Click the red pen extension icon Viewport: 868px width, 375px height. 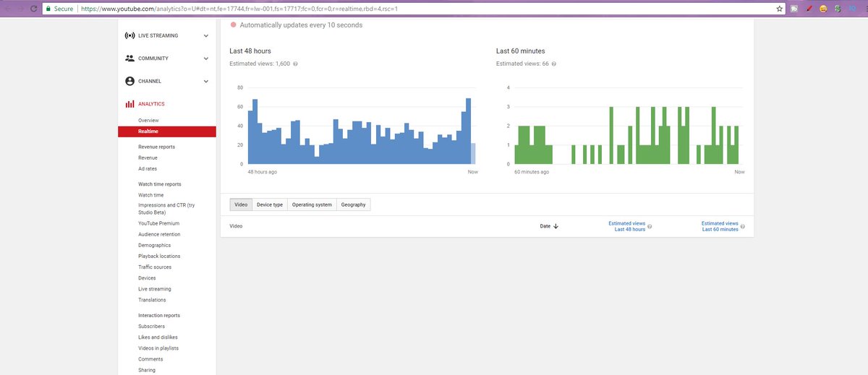click(x=809, y=9)
